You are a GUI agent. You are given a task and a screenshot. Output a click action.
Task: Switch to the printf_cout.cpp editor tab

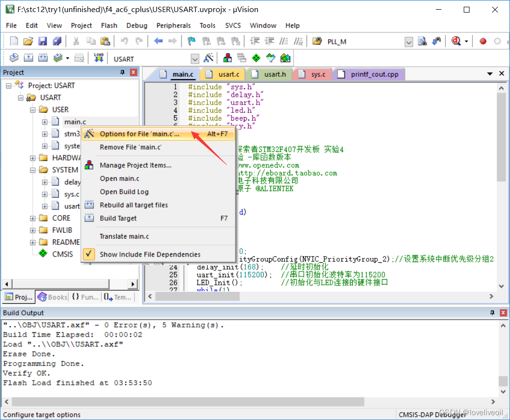coord(369,74)
